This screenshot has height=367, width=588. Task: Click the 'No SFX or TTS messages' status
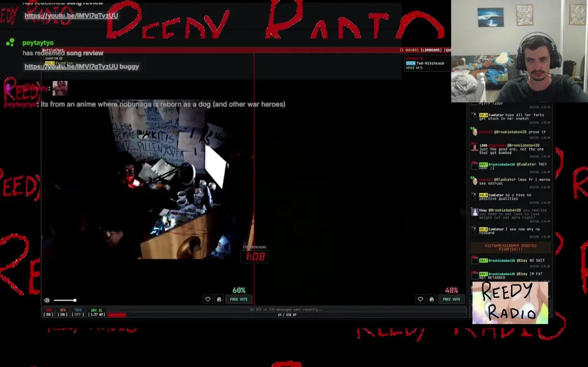pos(286,309)
